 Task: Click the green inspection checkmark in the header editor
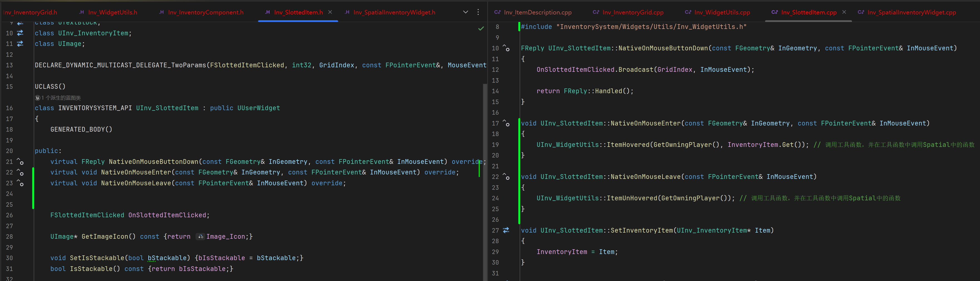[x=481, y=29]
